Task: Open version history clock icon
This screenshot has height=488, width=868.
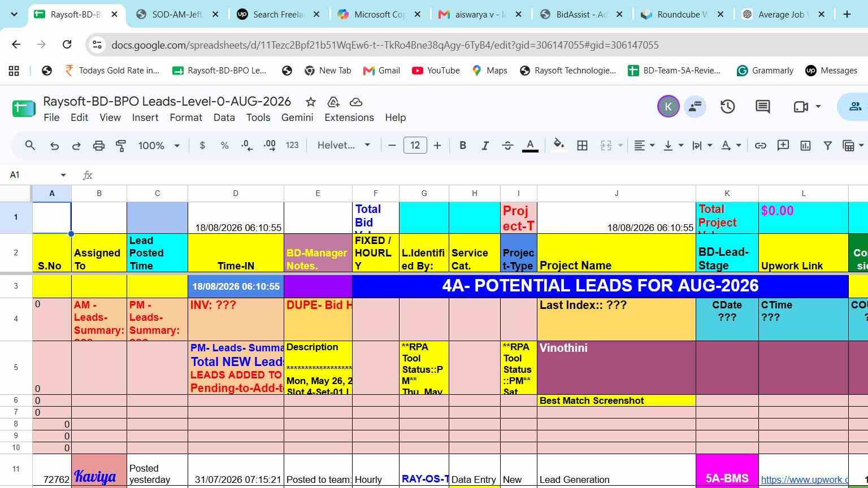Action: tap(727, 107)
